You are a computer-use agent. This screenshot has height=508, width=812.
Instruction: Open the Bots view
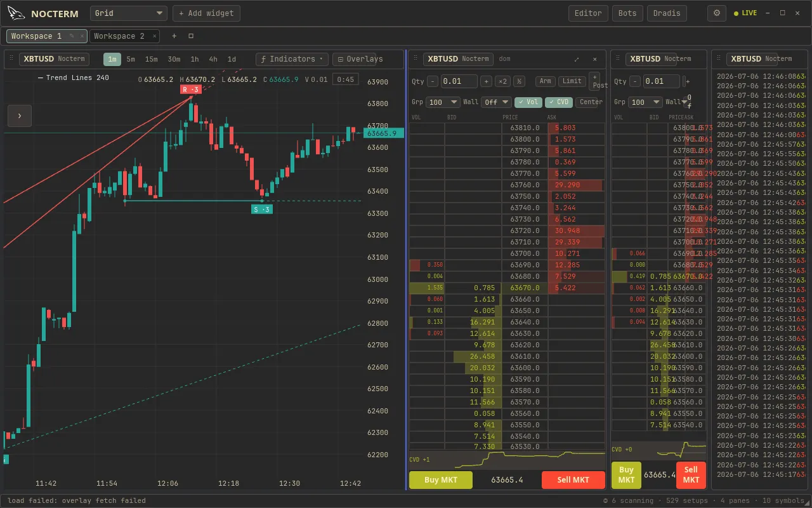pos(627,13)
